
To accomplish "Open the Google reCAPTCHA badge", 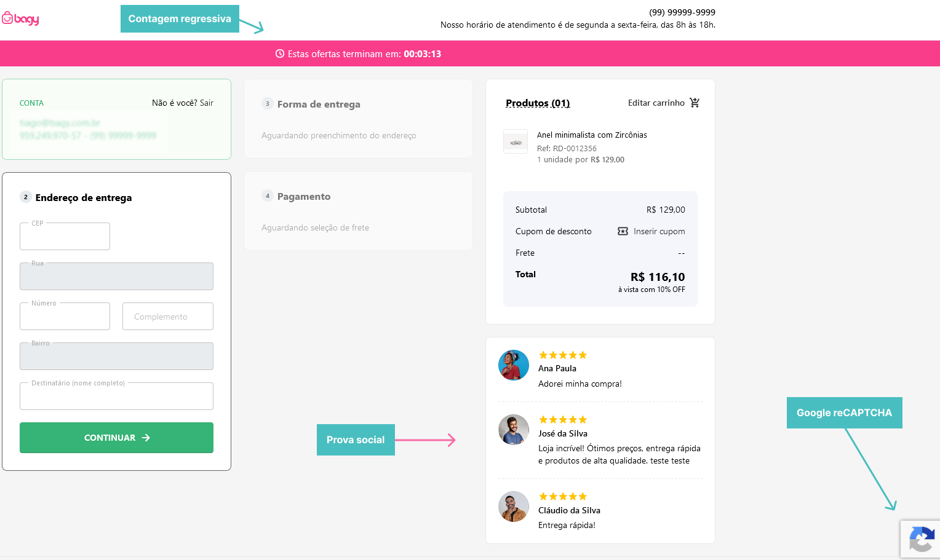I will click(920, 539).
